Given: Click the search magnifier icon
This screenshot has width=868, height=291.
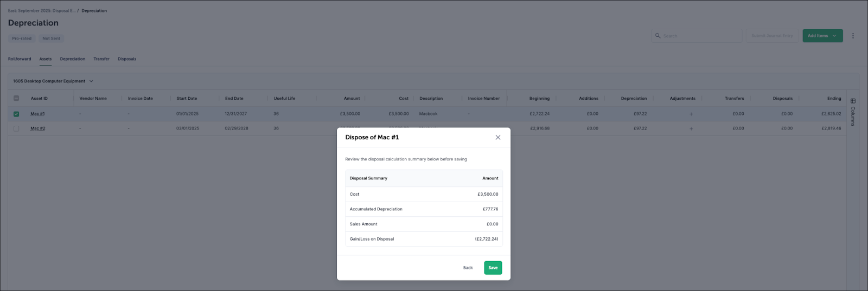Looking at the screenshot, I should [658, 36].
